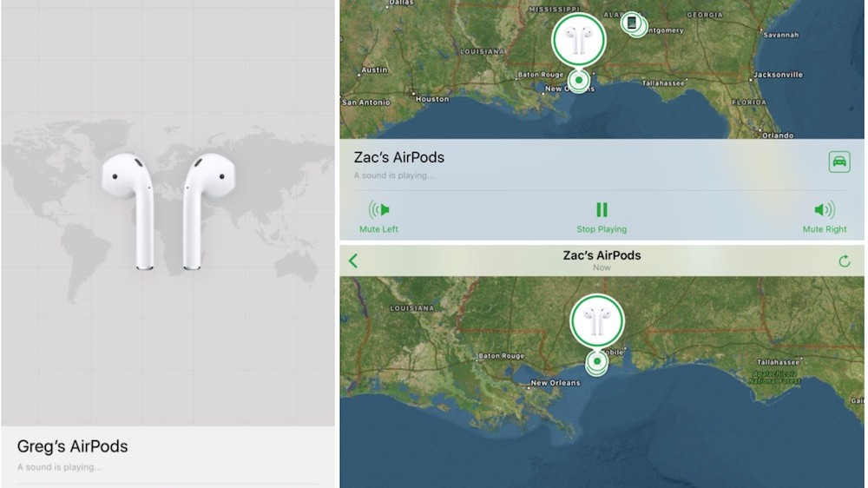The image size is (868, 488).
Task: Click the Stop Playing label
Action: click(x=602, y=229)
